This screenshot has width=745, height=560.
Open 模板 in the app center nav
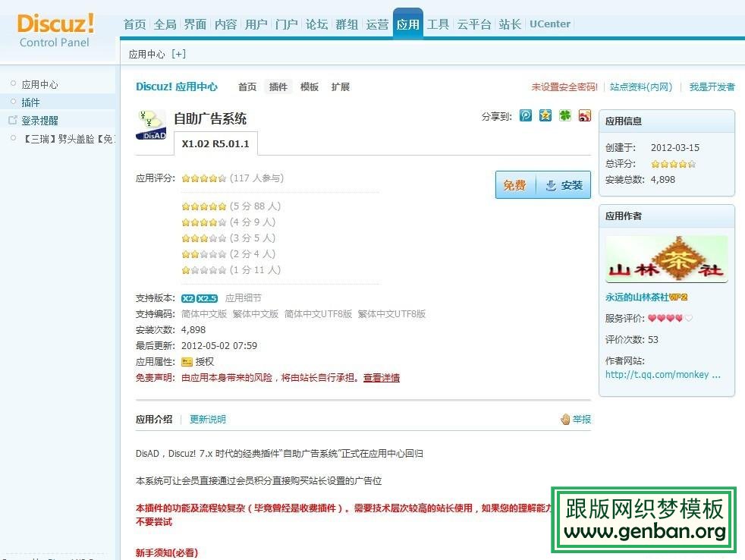310,87
